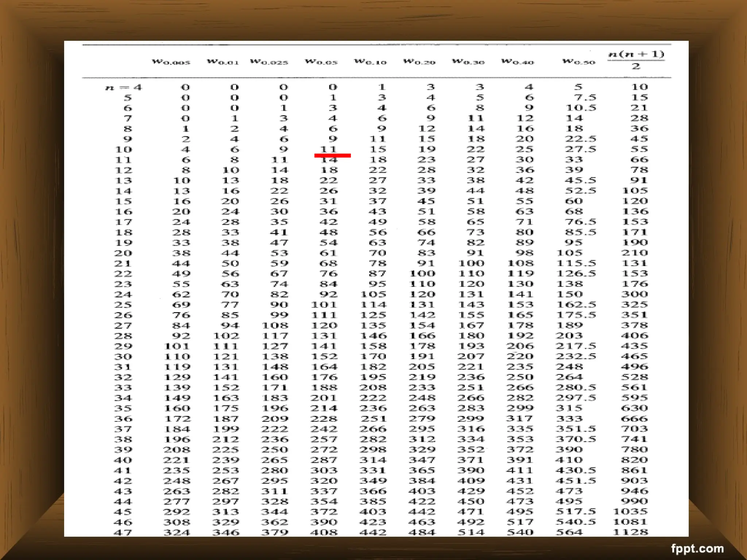Select the w0.50 column header
The image size is (747, 560).
click(579, 62)
